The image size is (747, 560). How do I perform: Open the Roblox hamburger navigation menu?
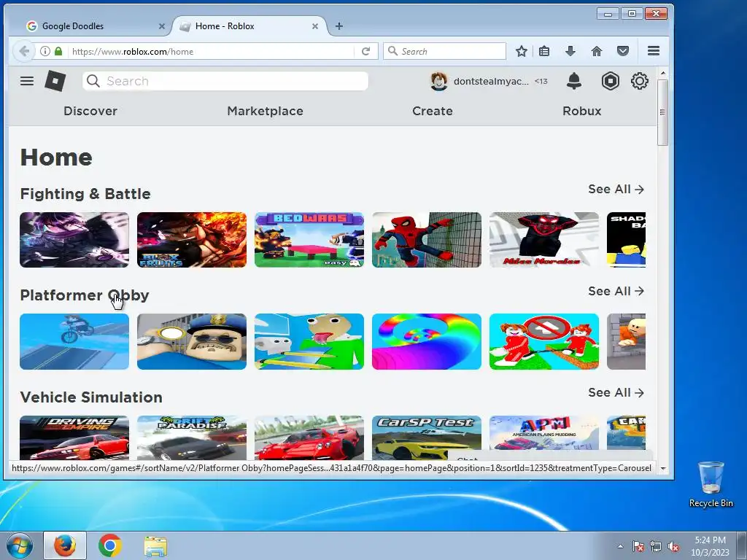[x=27, y=81]
